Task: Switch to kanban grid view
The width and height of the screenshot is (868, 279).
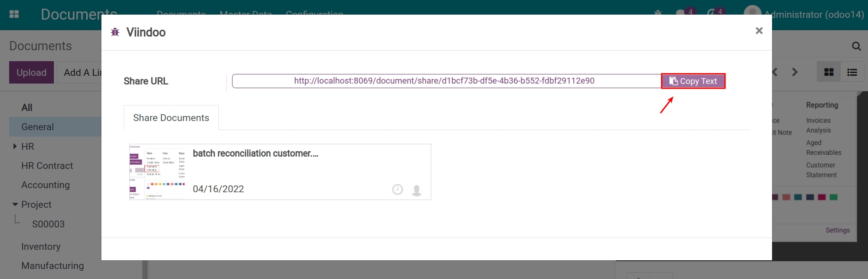Action: tap(829, 72)
